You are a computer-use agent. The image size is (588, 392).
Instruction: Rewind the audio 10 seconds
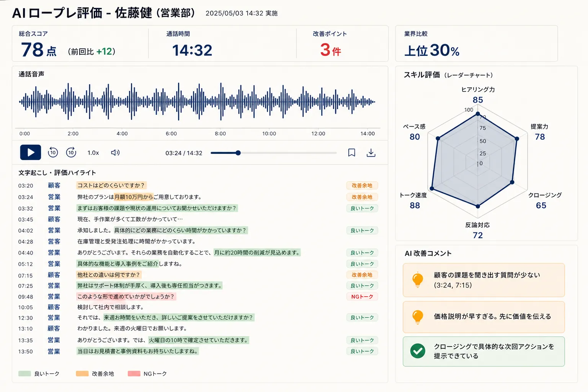[x=53, y=152]
